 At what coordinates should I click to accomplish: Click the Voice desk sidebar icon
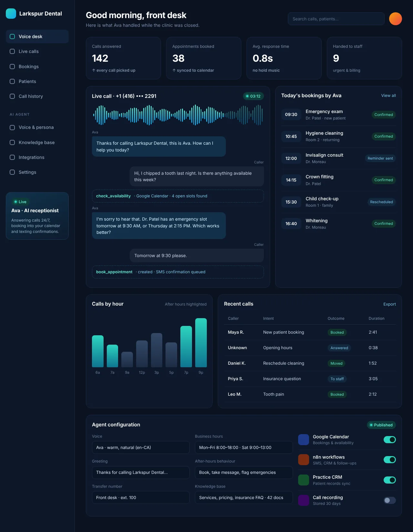click(12, 37)
